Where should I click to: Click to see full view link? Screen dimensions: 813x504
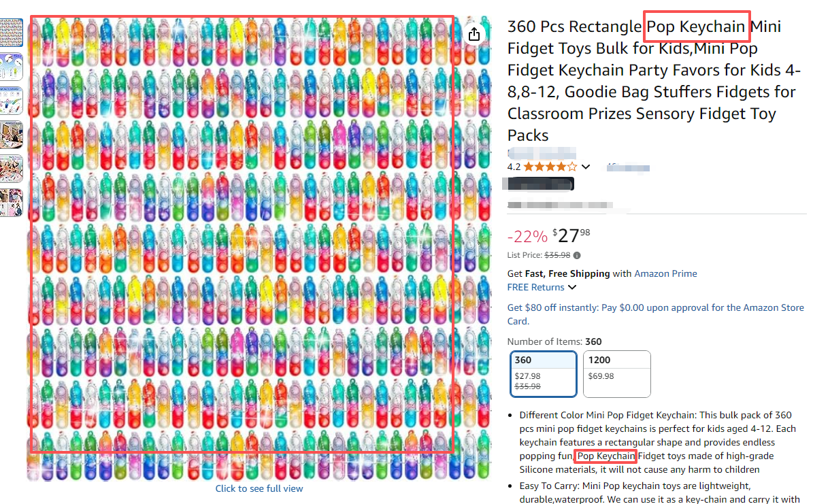[259, 488]
